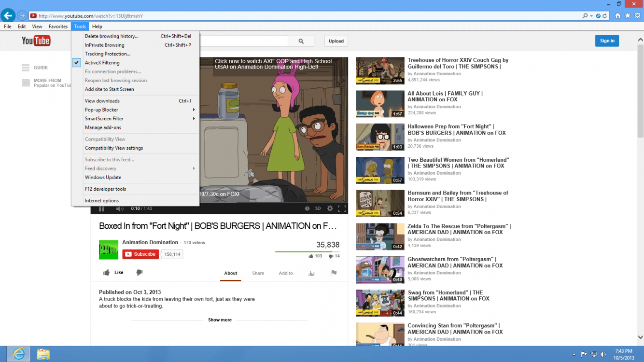644x362 pixels.
Task: Click the blue ActiveX filter blocked icon
Action: point(598,16)
